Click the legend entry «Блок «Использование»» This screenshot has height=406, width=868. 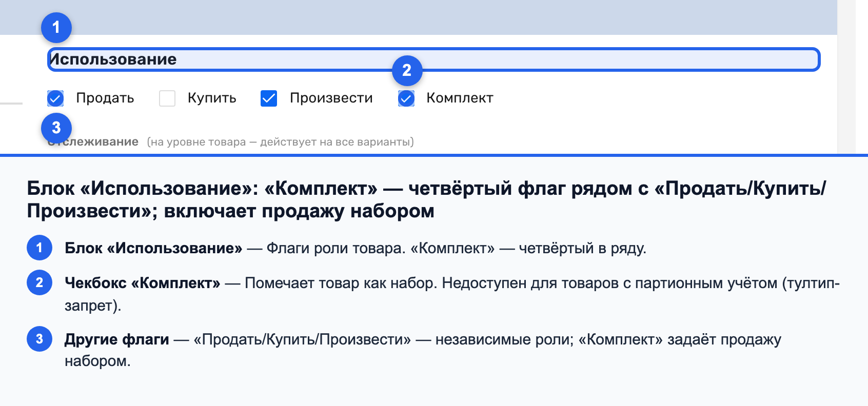153,248
